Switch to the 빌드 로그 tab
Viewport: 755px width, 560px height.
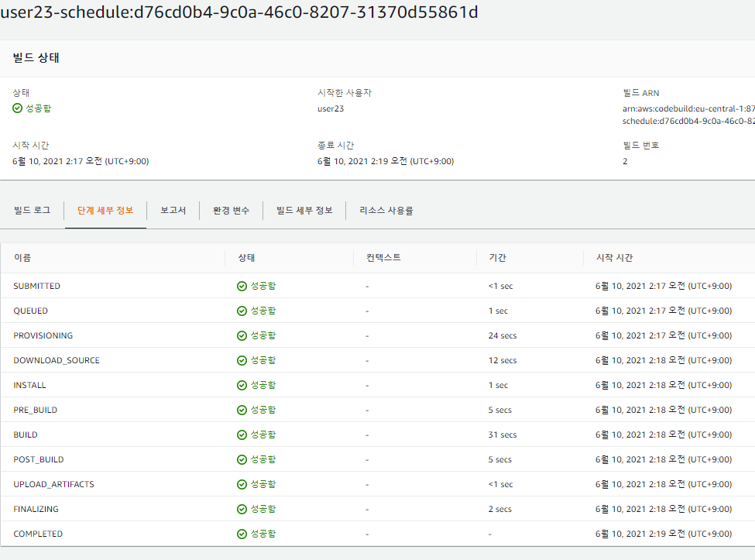31,211
